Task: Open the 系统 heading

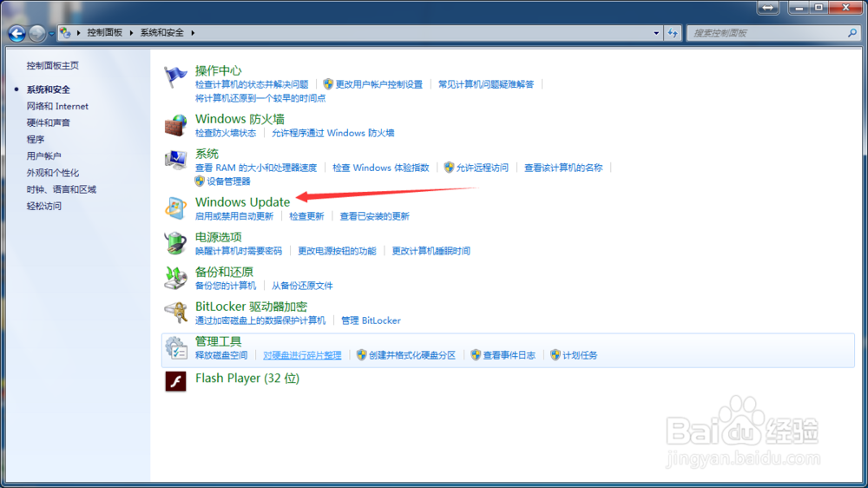Action: pyautogui.click(x=207, y=154)
